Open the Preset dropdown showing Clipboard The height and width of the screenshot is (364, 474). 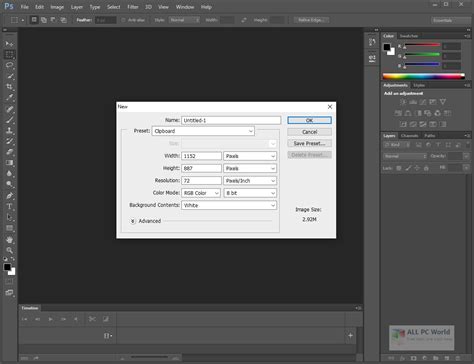203,131
